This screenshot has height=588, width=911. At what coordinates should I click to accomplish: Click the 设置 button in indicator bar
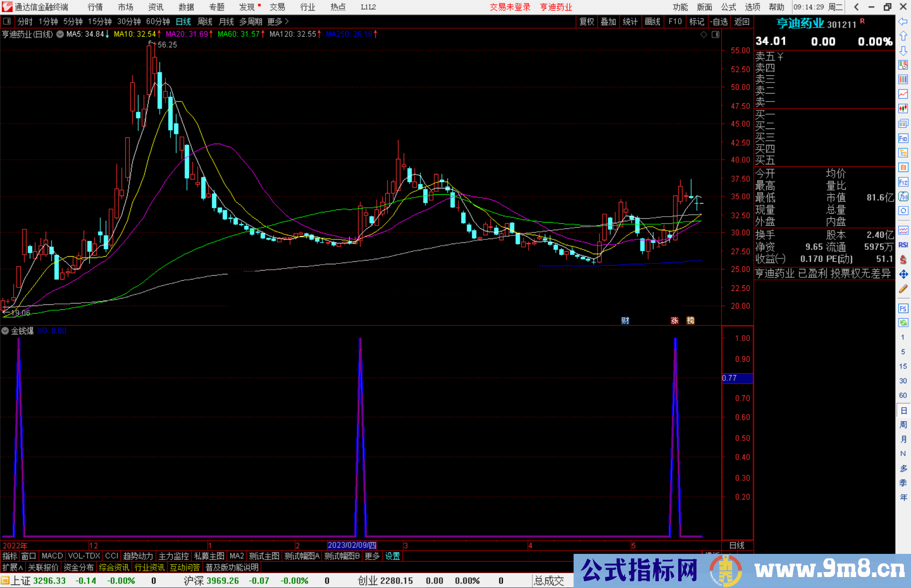point(392,556)
